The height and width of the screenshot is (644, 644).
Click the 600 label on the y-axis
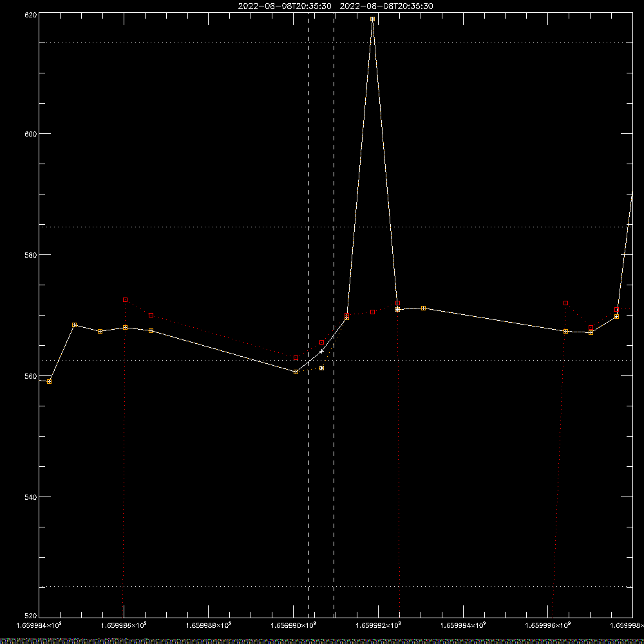(31, 134)
